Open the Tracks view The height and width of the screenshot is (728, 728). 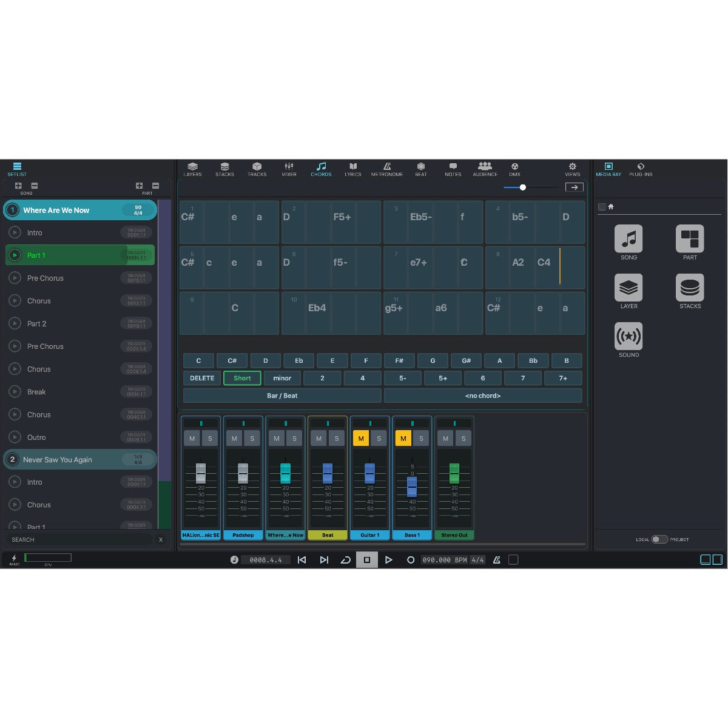coord(257,169)
